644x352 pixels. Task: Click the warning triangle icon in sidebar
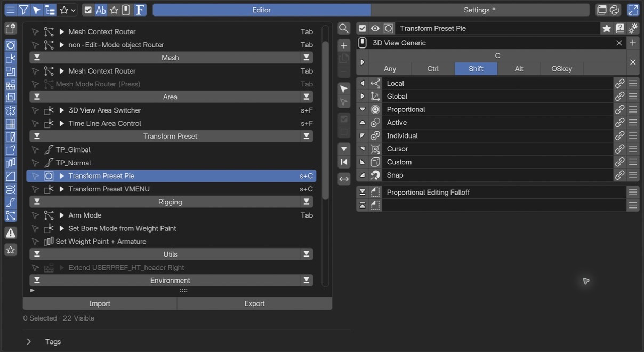[x=11, y=233]
